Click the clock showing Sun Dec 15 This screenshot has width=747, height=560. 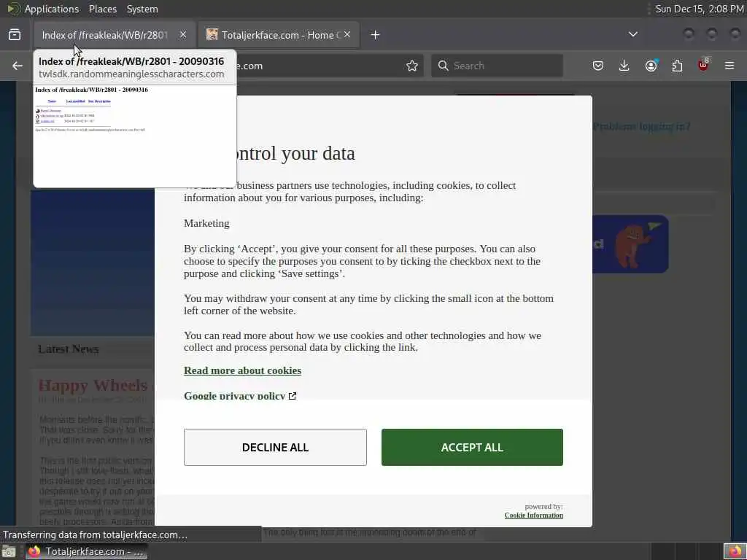tap(699, 9)
